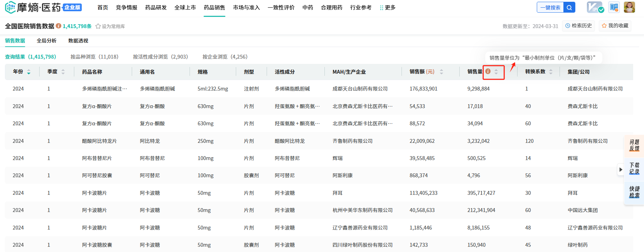Switch to 全局分析 tab
Screen dimensions: 644x252
[47, 41]
